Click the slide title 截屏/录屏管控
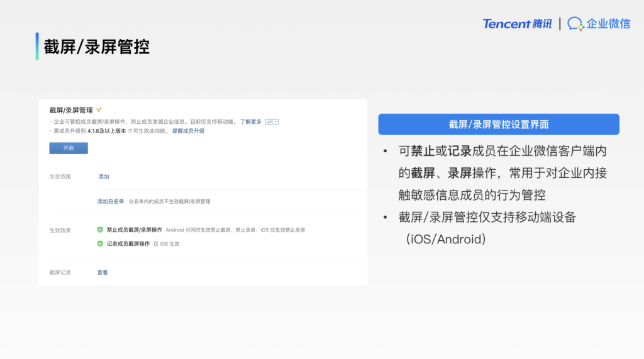 coord(96,47)
